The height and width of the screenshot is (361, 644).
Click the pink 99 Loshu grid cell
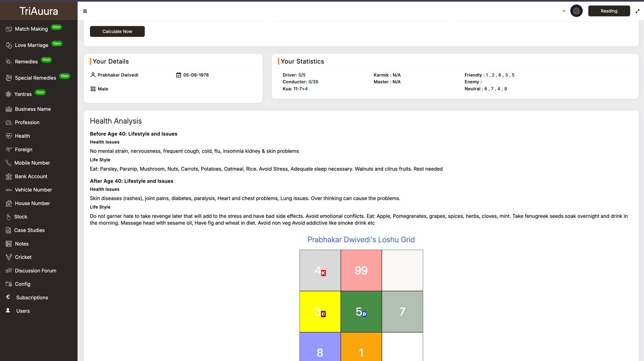[361, 271]
